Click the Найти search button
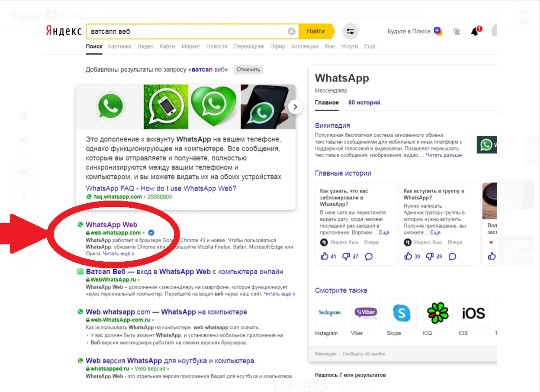This screenshot has width=540, height=392. 317,31
